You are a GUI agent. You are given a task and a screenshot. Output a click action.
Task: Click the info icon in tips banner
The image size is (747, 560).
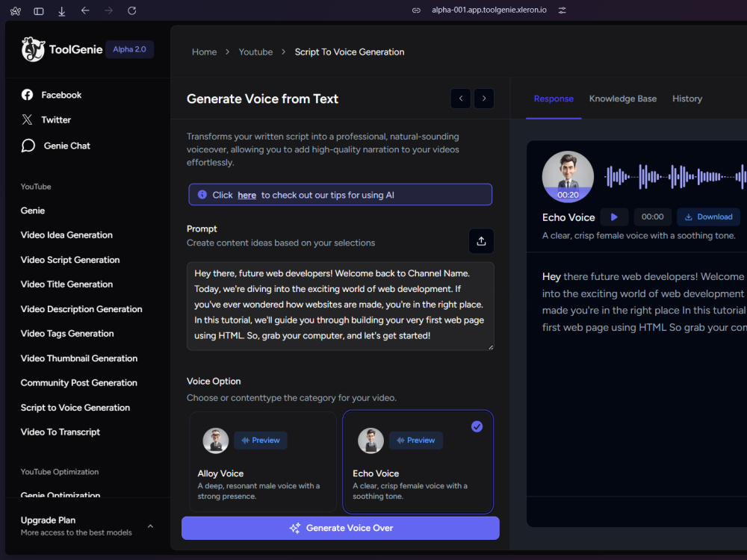[x=202, y=194]
